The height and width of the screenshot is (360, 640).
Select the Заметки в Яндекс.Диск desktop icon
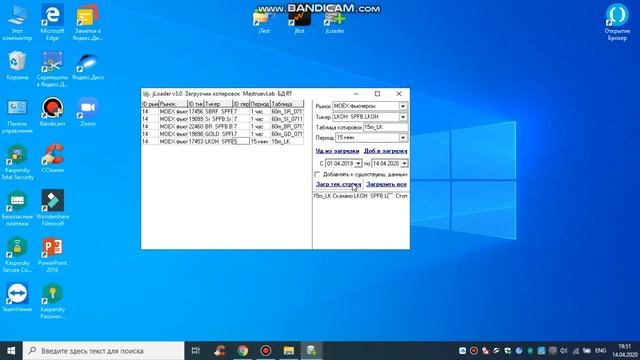[88, 22]
